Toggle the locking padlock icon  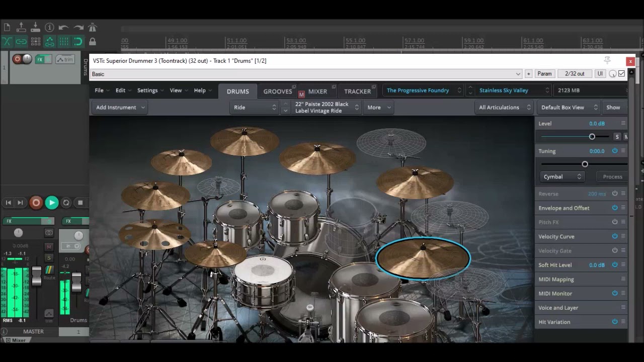tap(92, 42)
